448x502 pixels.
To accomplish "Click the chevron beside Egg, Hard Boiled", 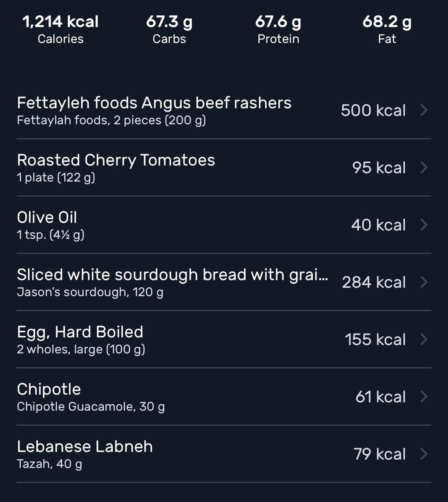I will [424, 339].
